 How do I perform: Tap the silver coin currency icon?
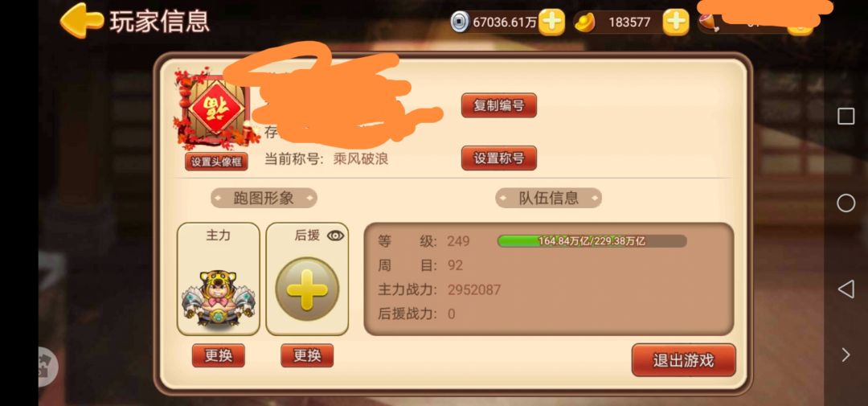460,23
